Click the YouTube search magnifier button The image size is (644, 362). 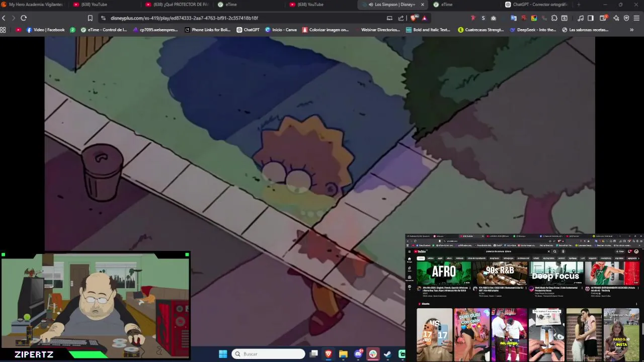click(555, 251)
